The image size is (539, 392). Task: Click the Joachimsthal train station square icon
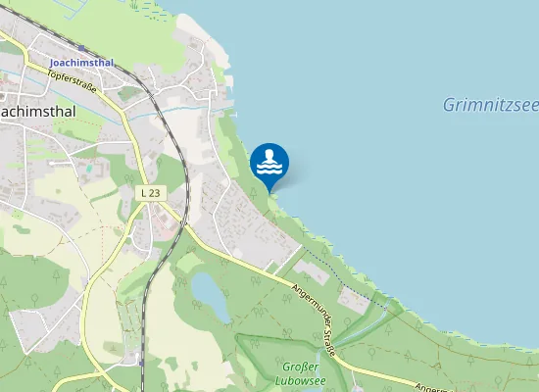tap(81, 48)
